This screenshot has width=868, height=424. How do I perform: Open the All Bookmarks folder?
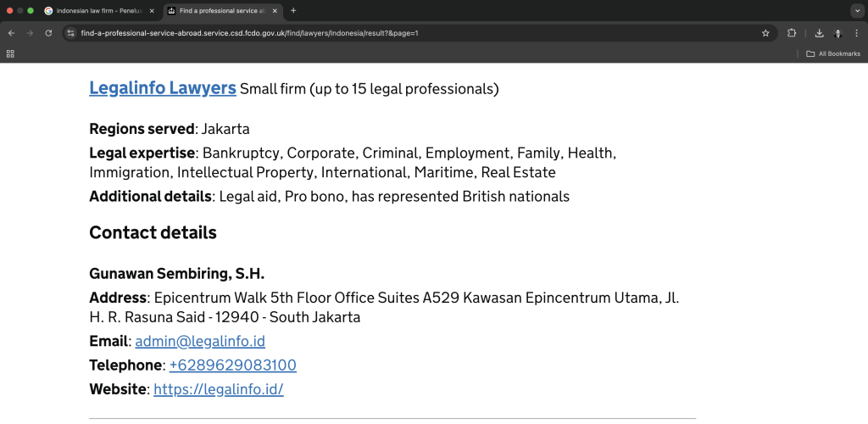point(832,53)
